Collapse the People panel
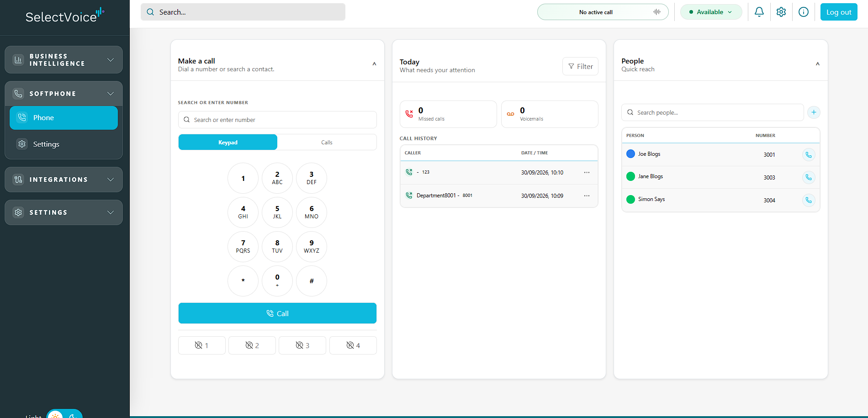The height and width of the screenshot is (418, 868). pyautogui.click(x=818, y=64)
